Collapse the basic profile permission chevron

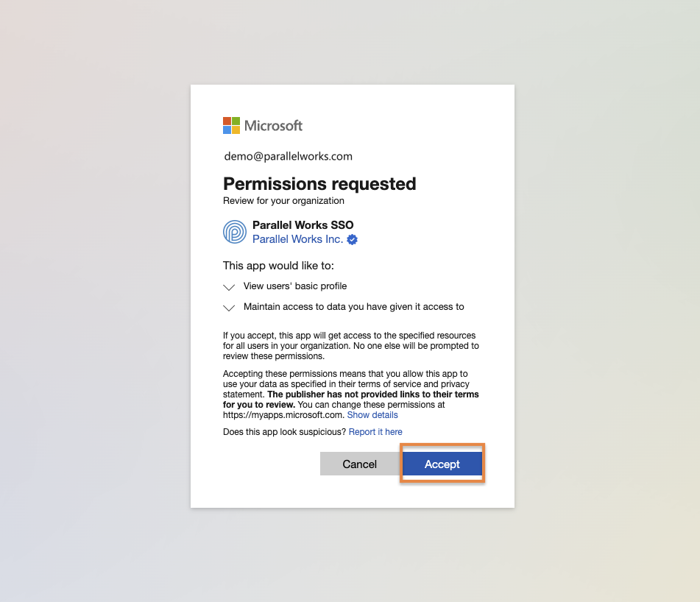coord(229,286)
